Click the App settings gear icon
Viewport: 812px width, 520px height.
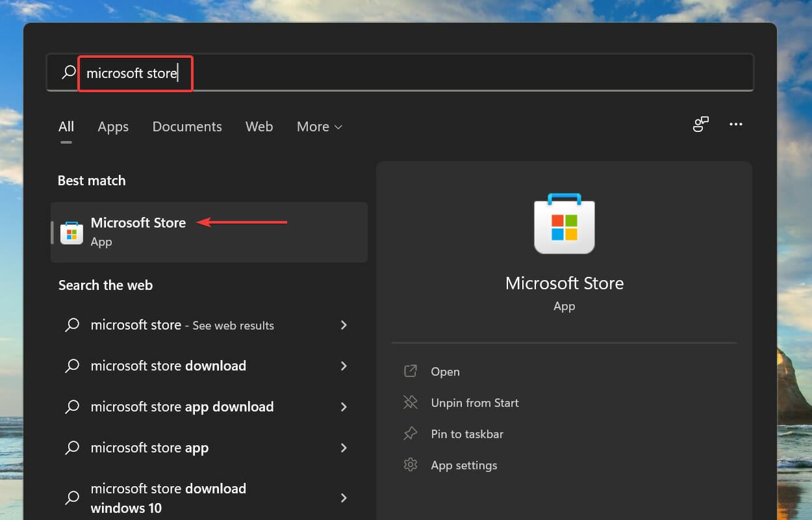pos(411,465)
